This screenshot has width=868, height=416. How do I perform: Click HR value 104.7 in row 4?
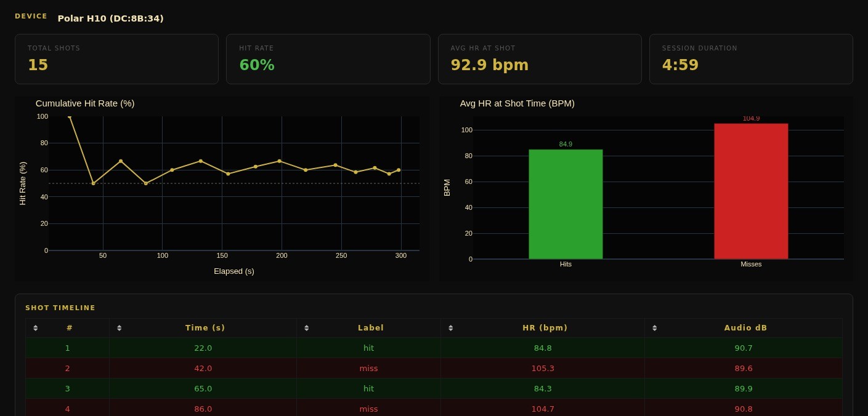(x=543, y=409)
